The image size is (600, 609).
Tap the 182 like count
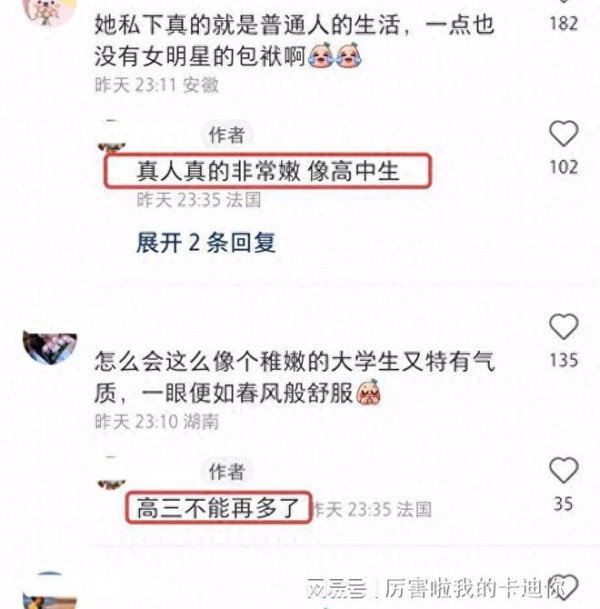click(x=563, y=23)
